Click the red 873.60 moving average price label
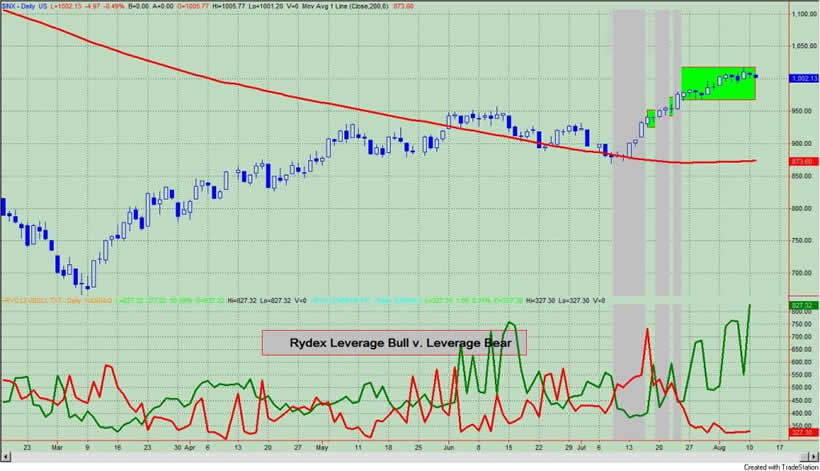 [x=804, y=162]
